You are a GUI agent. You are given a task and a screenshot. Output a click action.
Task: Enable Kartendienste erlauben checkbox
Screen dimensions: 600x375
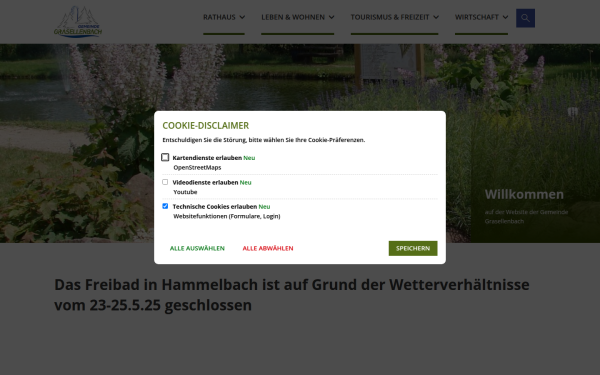click(165, 157)
